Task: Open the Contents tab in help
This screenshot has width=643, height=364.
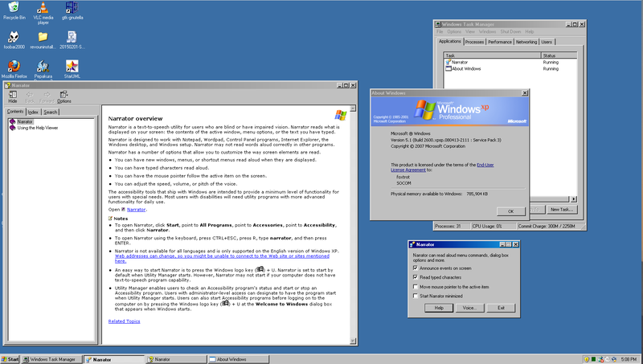Action: click(15, 112)
